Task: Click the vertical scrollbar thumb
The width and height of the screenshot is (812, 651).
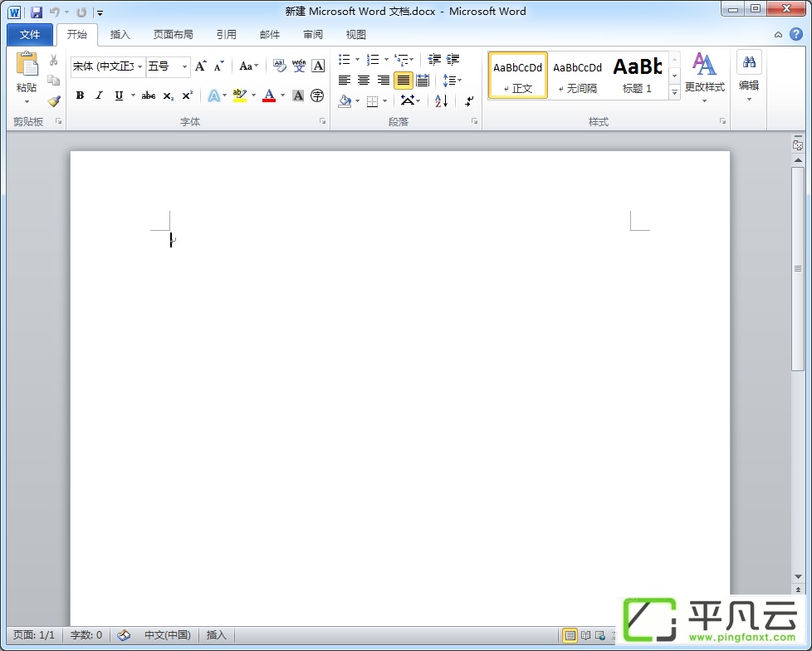Action: point(798,269)
